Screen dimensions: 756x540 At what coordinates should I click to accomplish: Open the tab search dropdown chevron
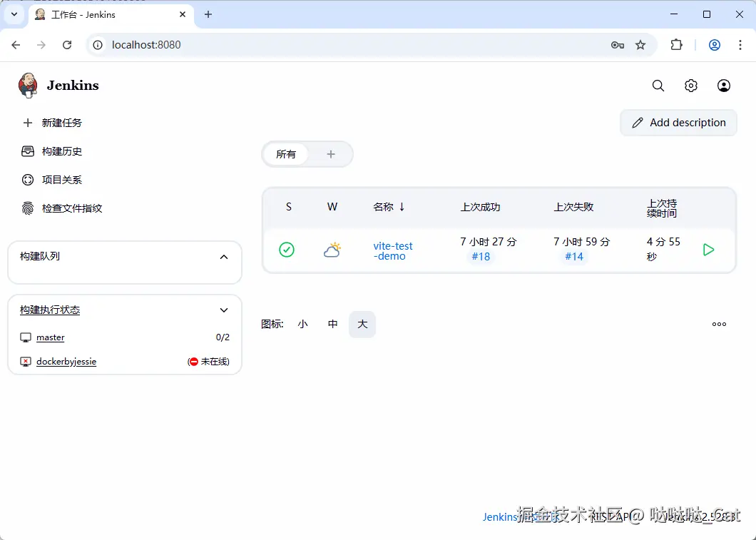pos(14,14)
